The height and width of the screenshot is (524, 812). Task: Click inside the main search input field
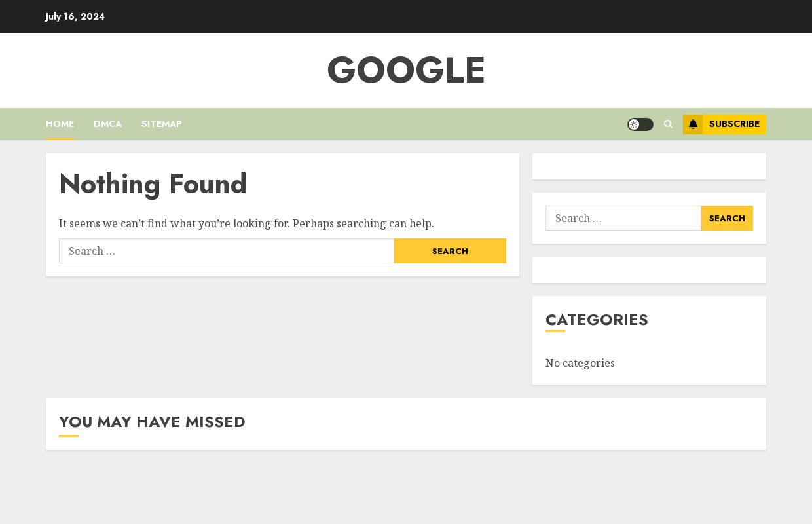pos(226,251)
